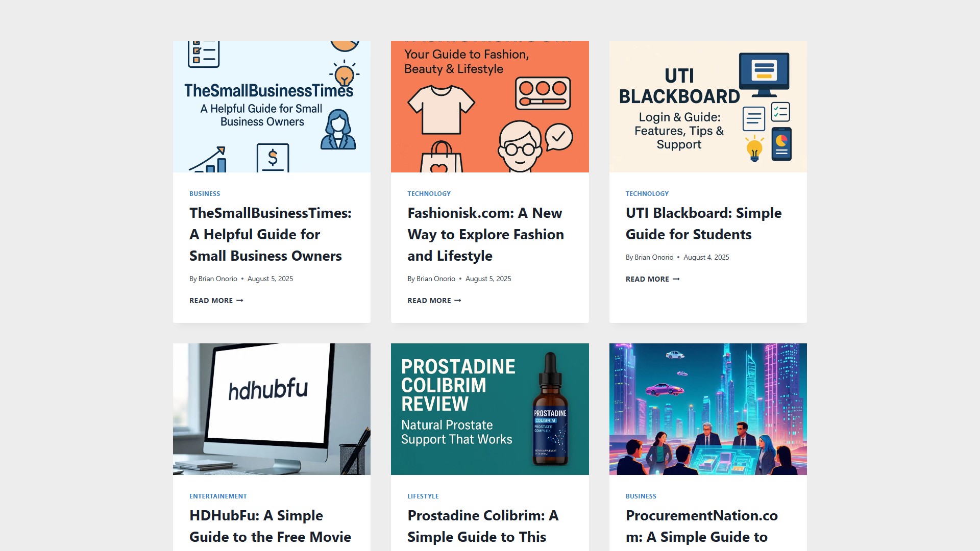Open UTI Blackboard: Simple Guide title

click(703, 224)
